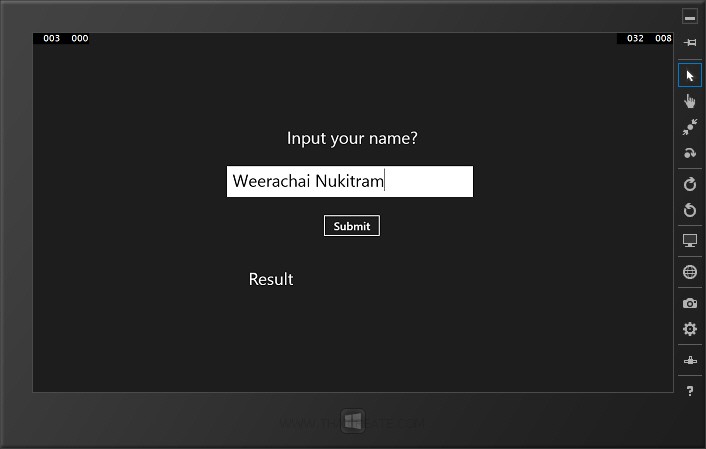Viewport: 706px width, 449px height.
Task: Click the Submit button
Action: pyautogui.click(x=352, y=226)
